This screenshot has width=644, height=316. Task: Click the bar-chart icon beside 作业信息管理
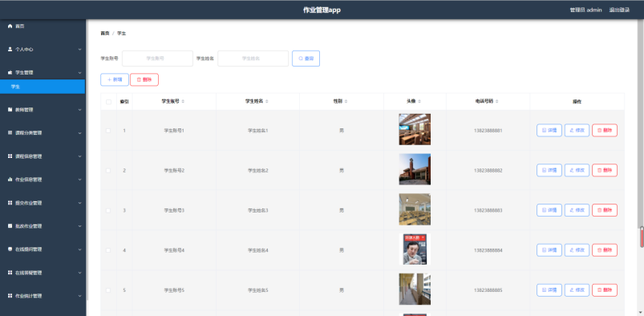point(10,180)
